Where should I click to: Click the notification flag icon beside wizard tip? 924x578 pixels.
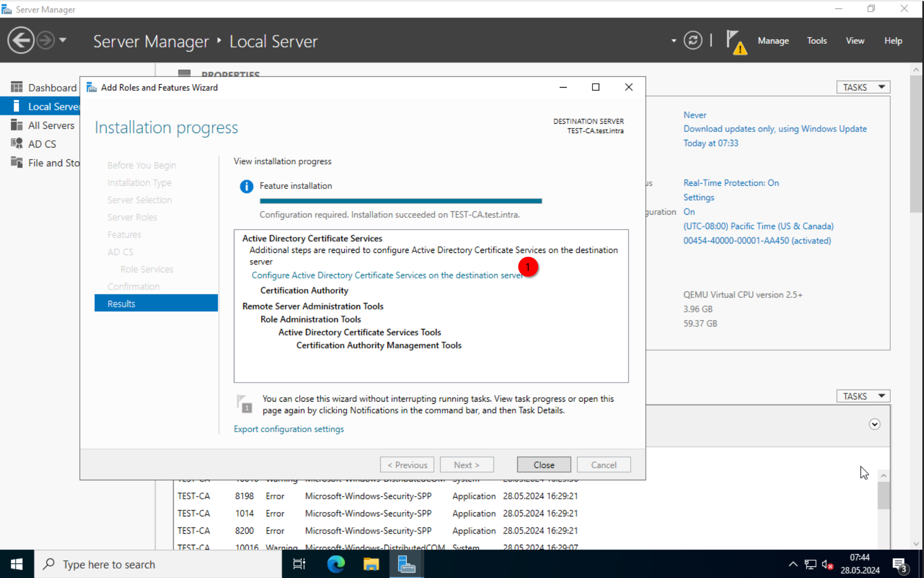click(244, 404)
